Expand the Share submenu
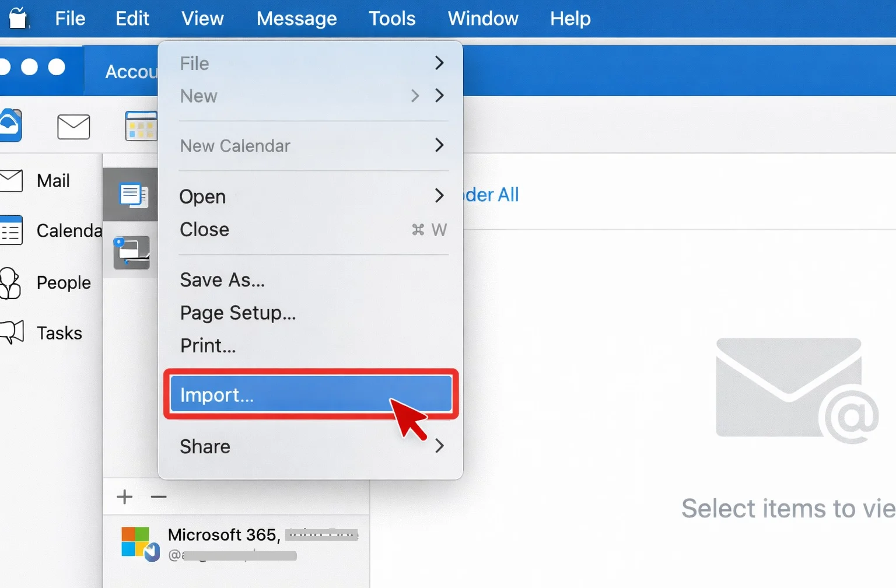Image resolution: width=896 pixels, height=588 pixels. click(205, 446)
